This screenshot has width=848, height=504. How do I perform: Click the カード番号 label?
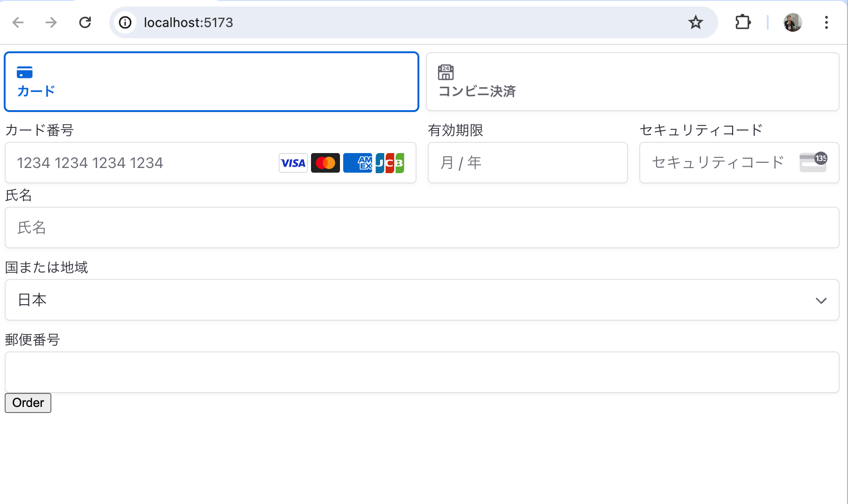point(40,130)
